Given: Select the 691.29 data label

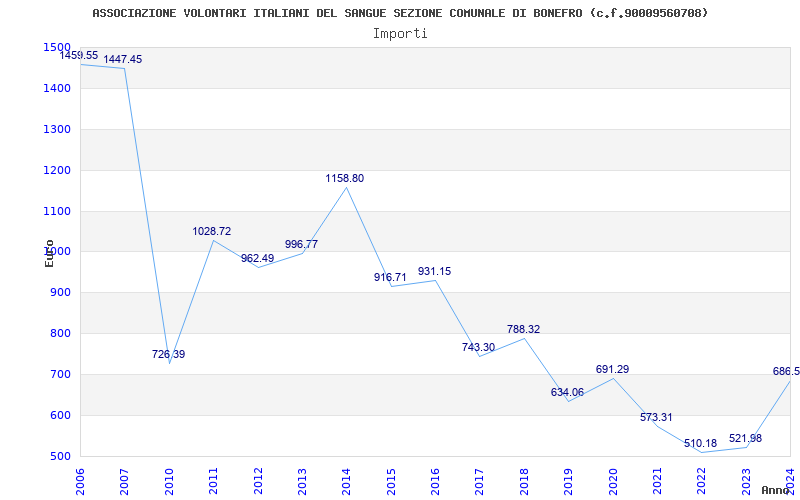Looking at the screenshot, I should 612,369.
